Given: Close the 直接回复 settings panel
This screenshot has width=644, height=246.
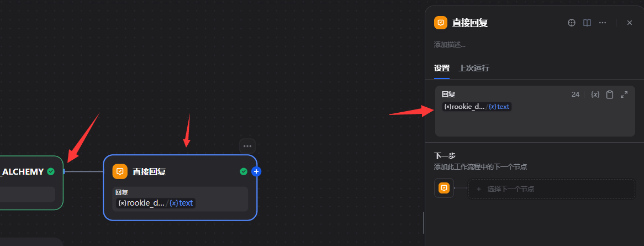Looking at the screenshot, I should tap(630, 23).
